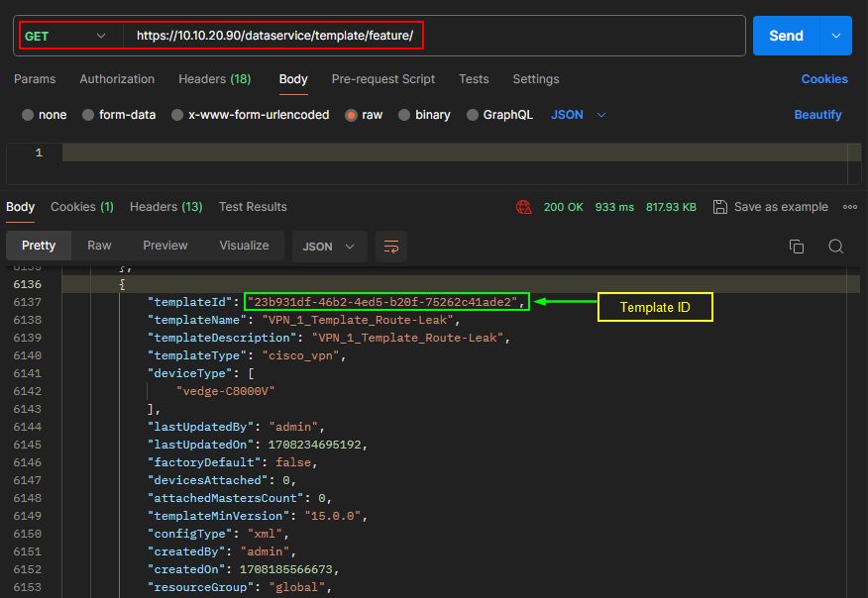Expand the Send button arrow dropdown
The height and width of the screenshot is (598, 868).
(836, 36)
